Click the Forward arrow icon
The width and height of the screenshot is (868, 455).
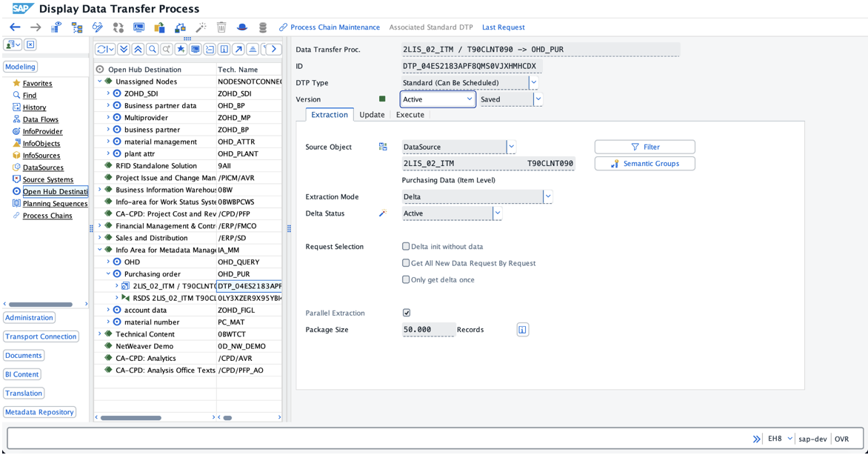36,27
